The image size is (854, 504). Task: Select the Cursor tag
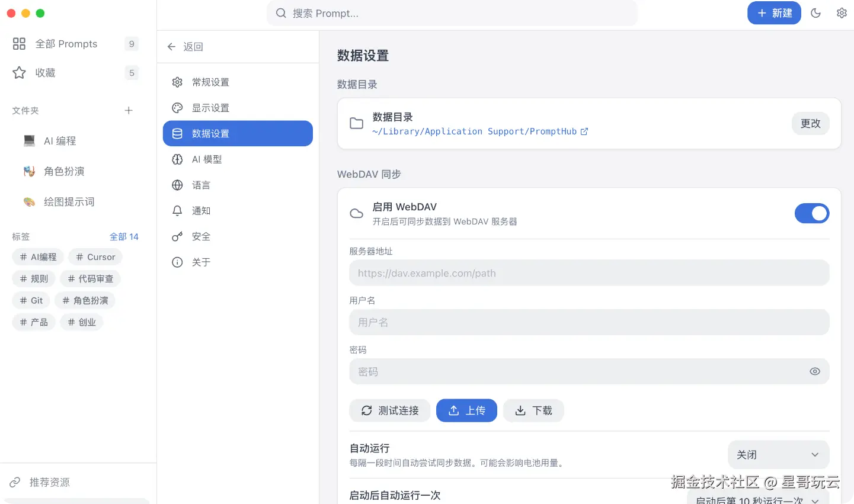click(95, 257)
